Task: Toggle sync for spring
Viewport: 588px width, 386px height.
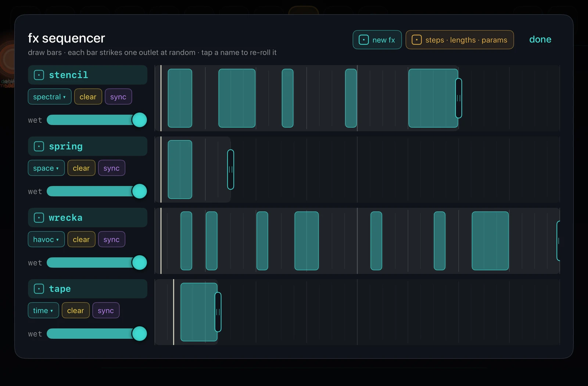Action: (x=112, y=168)
